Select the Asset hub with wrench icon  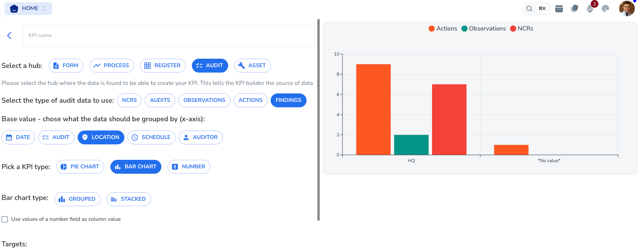[x=253, y=66]
